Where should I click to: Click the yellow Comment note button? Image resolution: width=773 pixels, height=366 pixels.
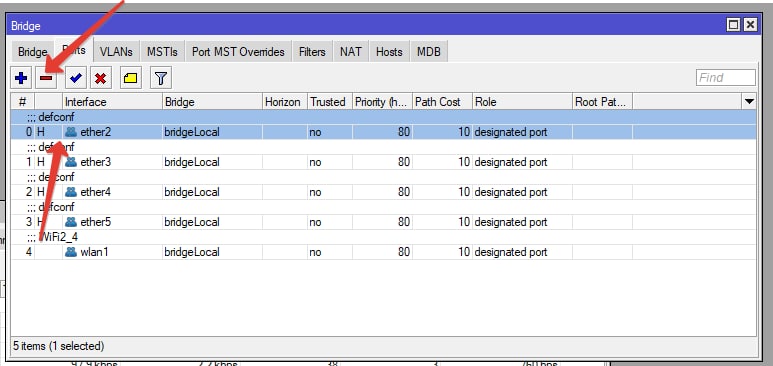130,78
